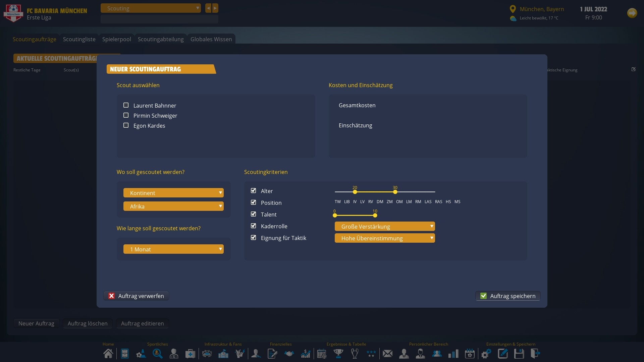Open the scouting search icon in the taskbar
Viewport: 644px width, 362px height.
158,354
